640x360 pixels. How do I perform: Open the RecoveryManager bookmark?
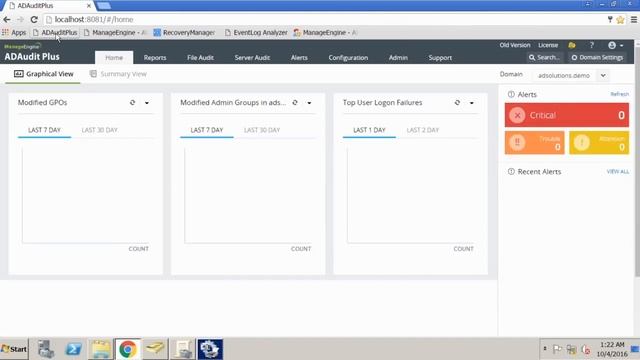click(184, 32)
